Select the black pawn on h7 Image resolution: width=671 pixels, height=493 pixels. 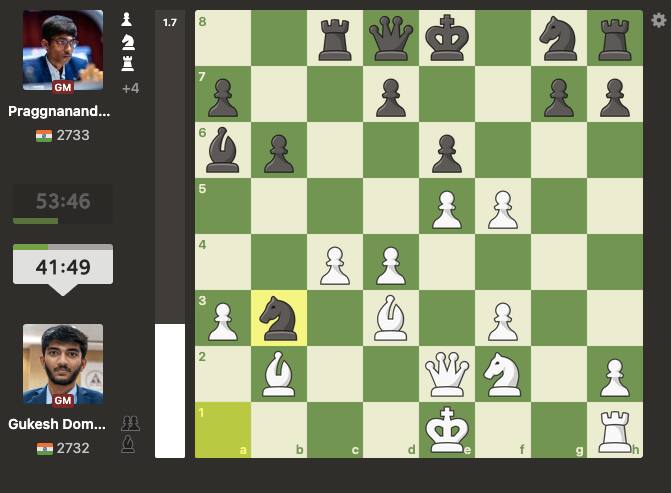[615, 97]
